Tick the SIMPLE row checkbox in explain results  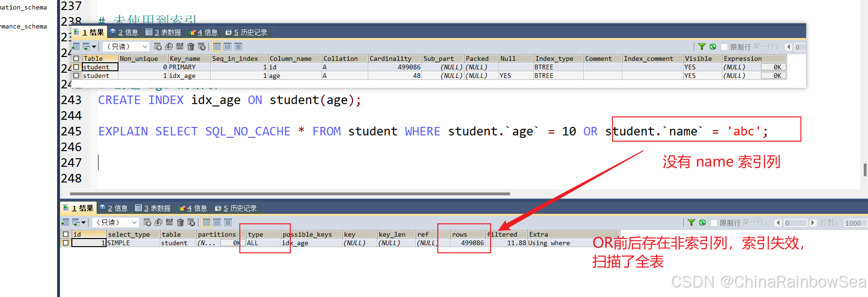click(x=66, y=243)
